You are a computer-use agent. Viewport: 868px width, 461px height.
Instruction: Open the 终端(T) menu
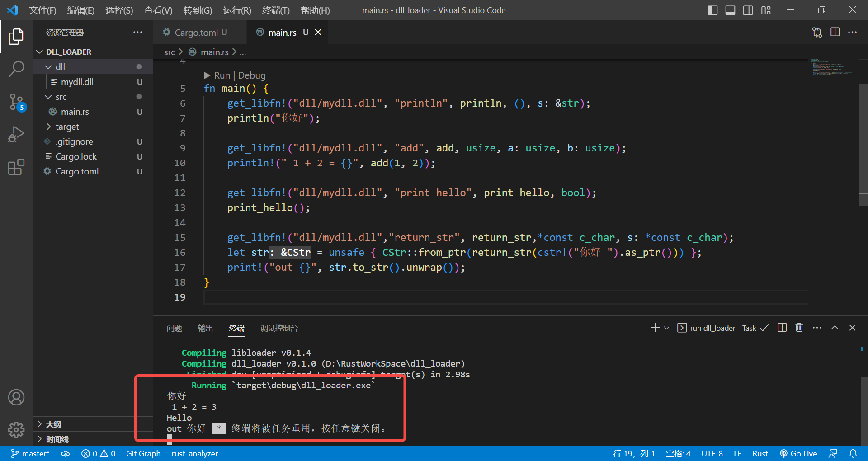[x=276, y=10]
